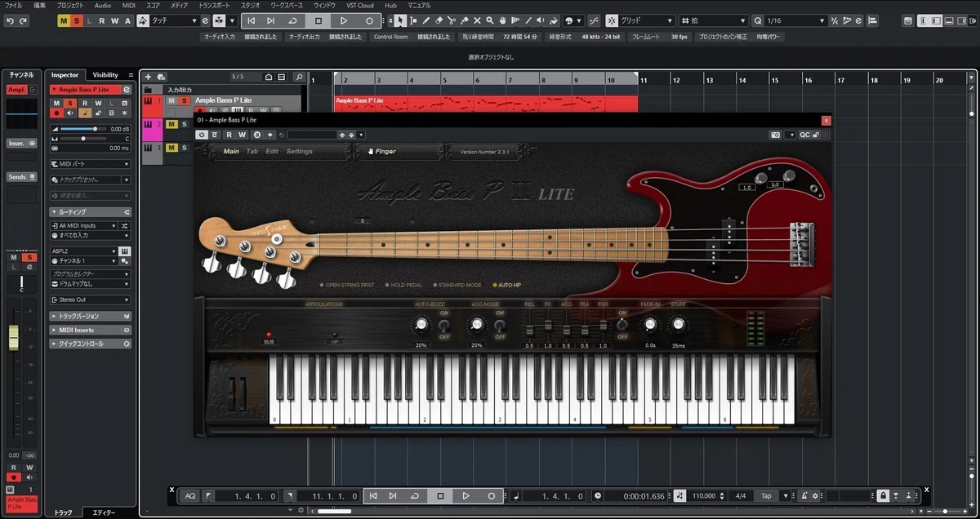Click the Inser. button in channel strip
Screen dimensions: 980x519
[21, 143]
